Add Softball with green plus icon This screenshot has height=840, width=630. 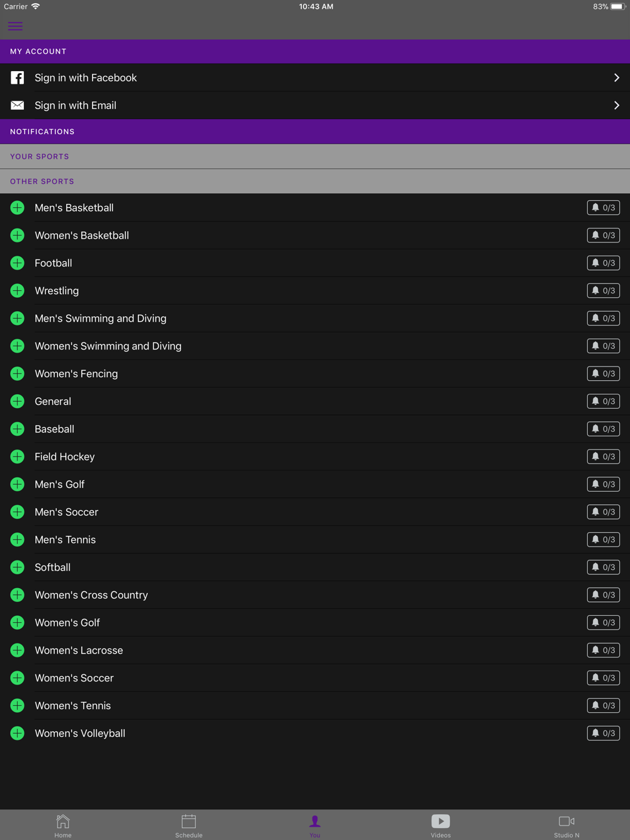18,568
